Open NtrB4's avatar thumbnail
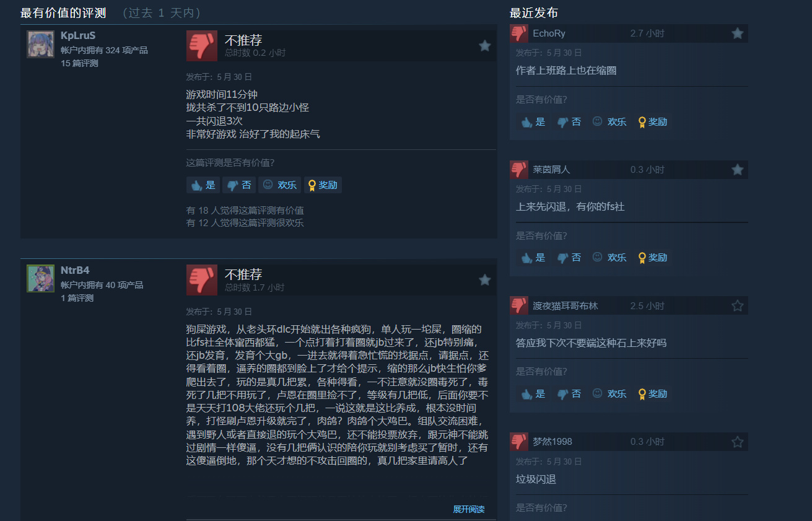The width and height of the screenshot is (812, 521). pyautogui.click(x=41, y=278)
